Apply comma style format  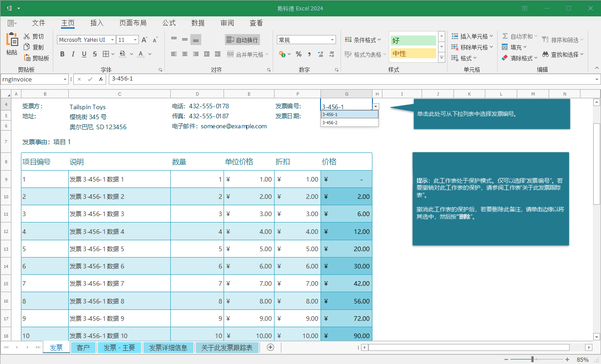310,54
